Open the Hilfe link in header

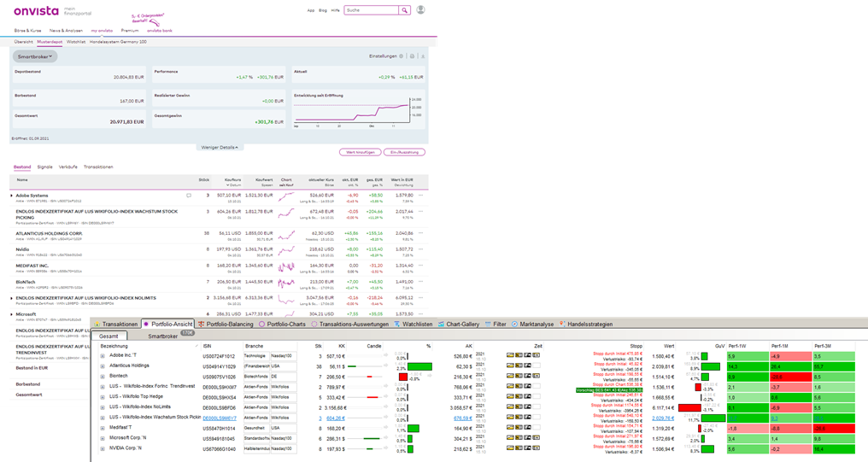pyautogui.click(x=336, y=10)
